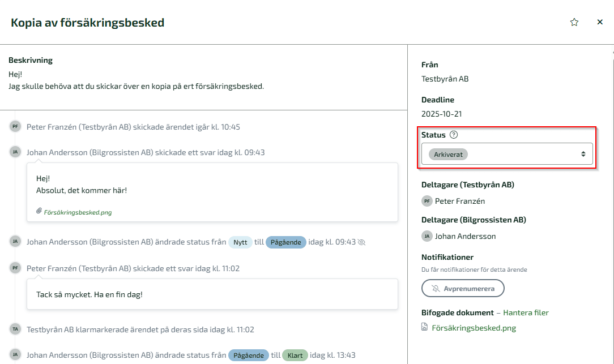The image size is (614, 364).
Task: Star this case as favorite
Action: click(574, 22)
